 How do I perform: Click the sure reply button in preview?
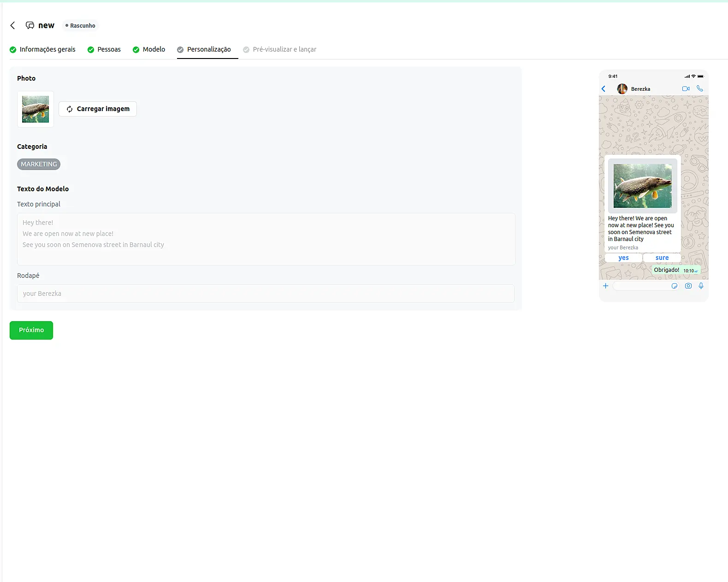[x=662, y=258]
